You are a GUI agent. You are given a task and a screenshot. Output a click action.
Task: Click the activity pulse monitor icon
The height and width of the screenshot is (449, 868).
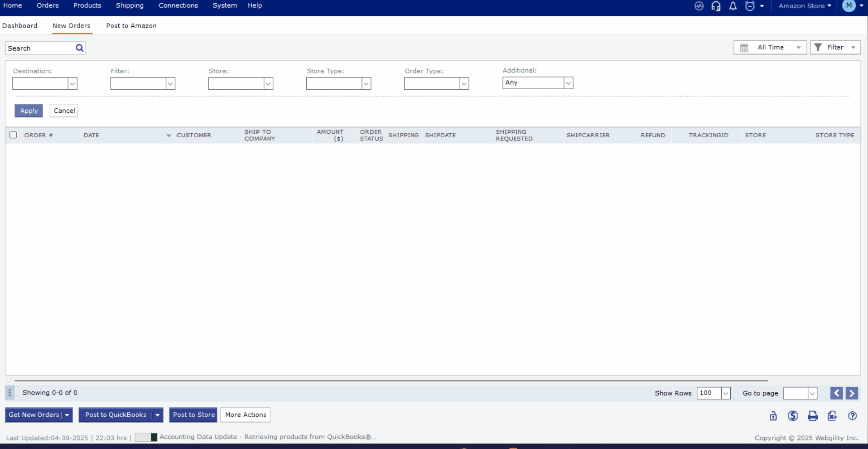click(x=699, y=6)
